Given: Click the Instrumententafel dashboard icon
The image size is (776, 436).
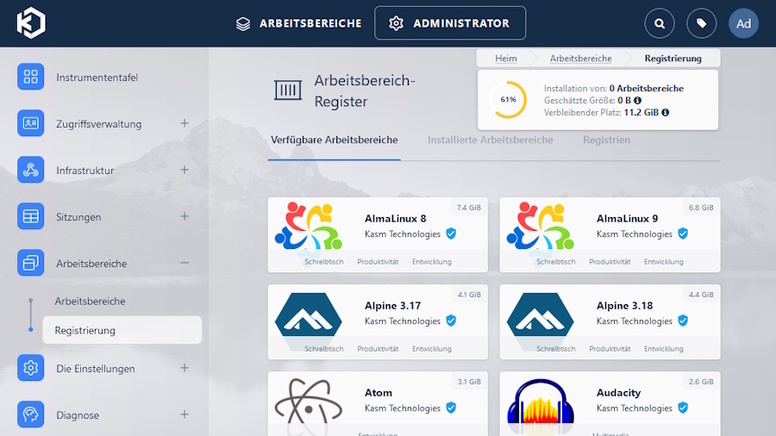Looking at the screenshot, I should (x=30, y=77).
